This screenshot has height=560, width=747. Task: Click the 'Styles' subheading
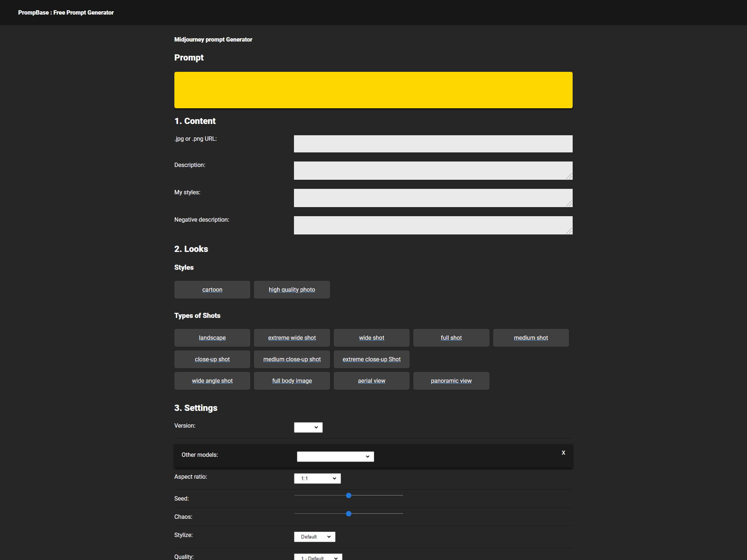click(184, 267)
